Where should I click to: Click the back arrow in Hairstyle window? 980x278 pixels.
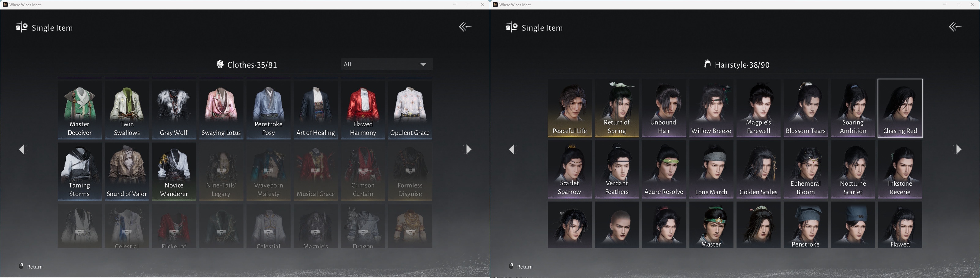click(955, 27)
